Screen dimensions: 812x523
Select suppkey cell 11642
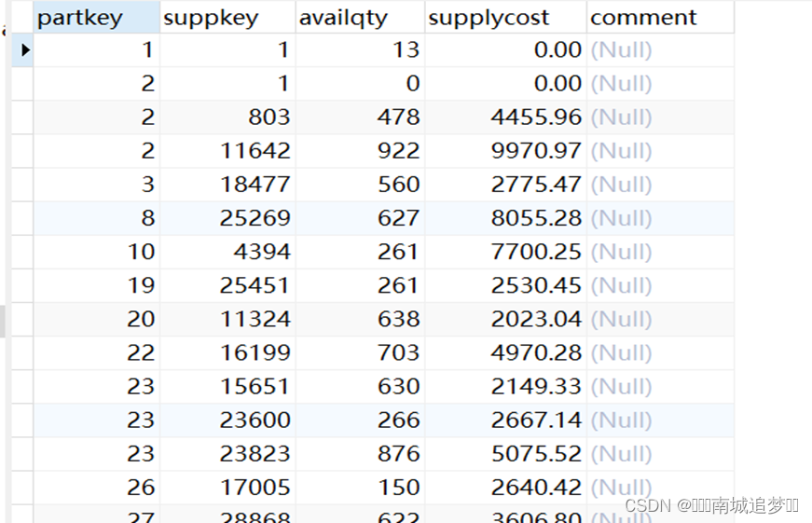pos(227,151)
